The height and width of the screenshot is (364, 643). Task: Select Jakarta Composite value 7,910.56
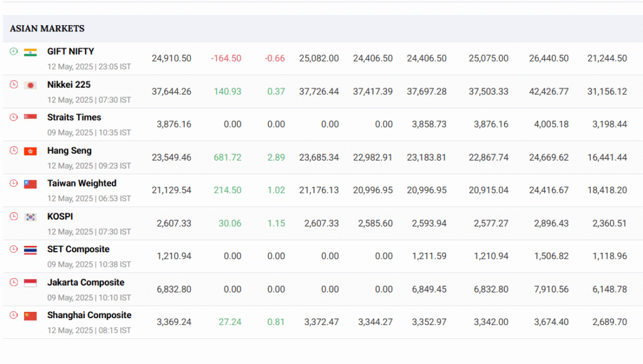(x=551, y=289)
